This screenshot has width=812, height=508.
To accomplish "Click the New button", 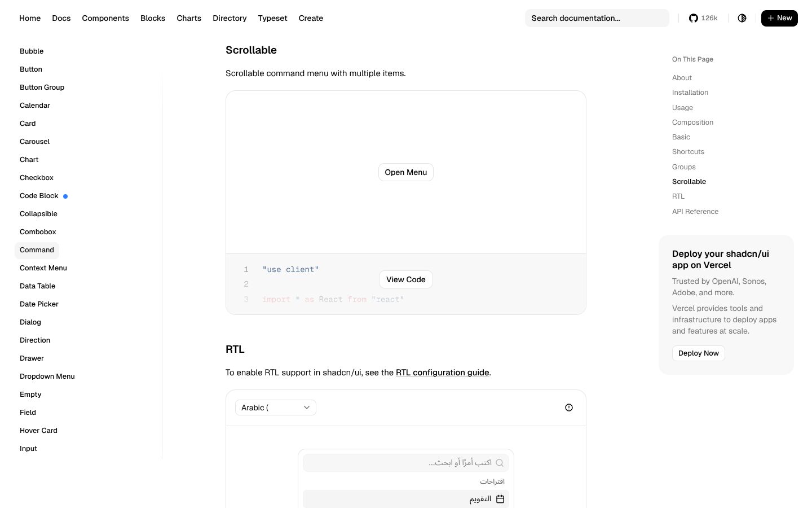I will click(x=779, y=18).
